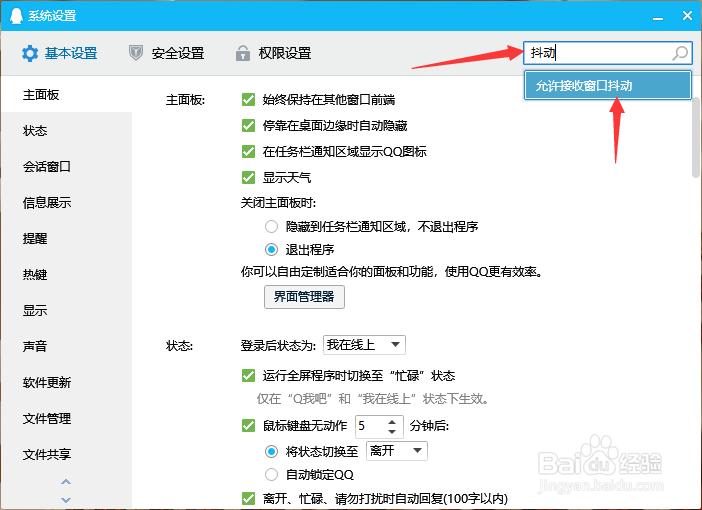Image resolution: width=702 pixels, height=510 pixels.
Task: Uncheck 离开、忙碌、请勿打扰时自动回复
Action: [x=248, y=498]
